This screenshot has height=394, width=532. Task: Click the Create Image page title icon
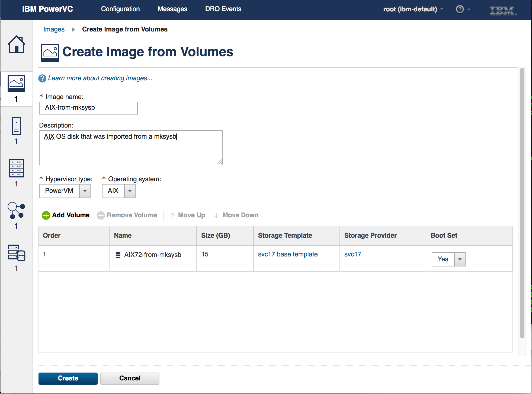pos(50,53)
